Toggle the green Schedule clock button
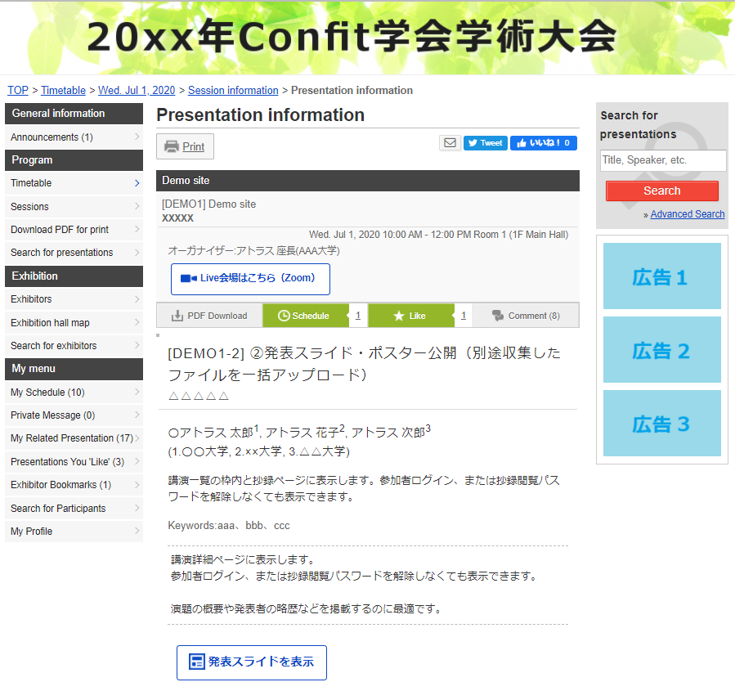The width and height of the screenshot is (735, 700). coord(305,316)
